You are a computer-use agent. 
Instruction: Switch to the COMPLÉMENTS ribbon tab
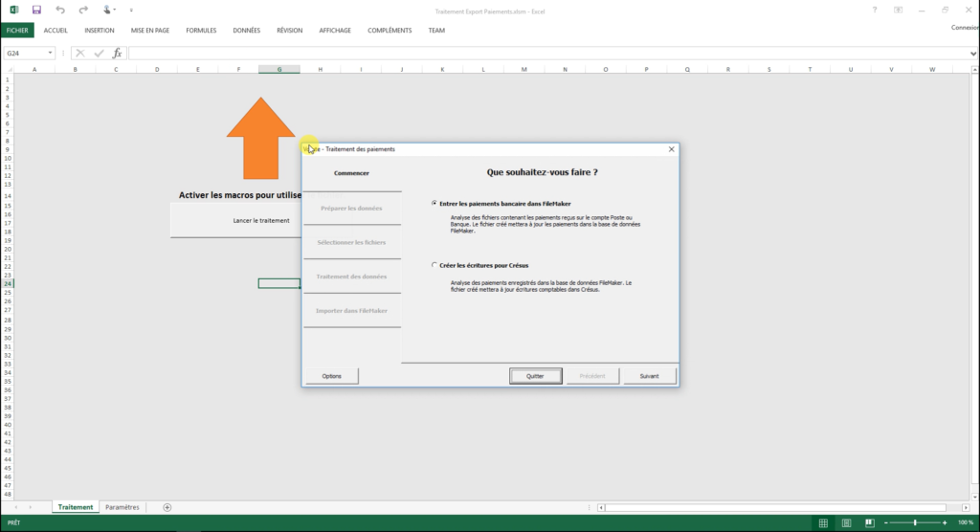390,30
